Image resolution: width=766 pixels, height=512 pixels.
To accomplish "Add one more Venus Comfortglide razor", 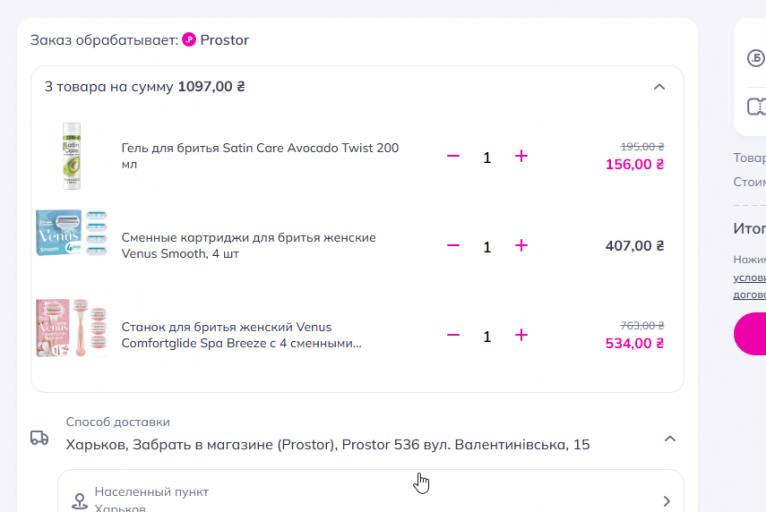I will click(520, 335).
